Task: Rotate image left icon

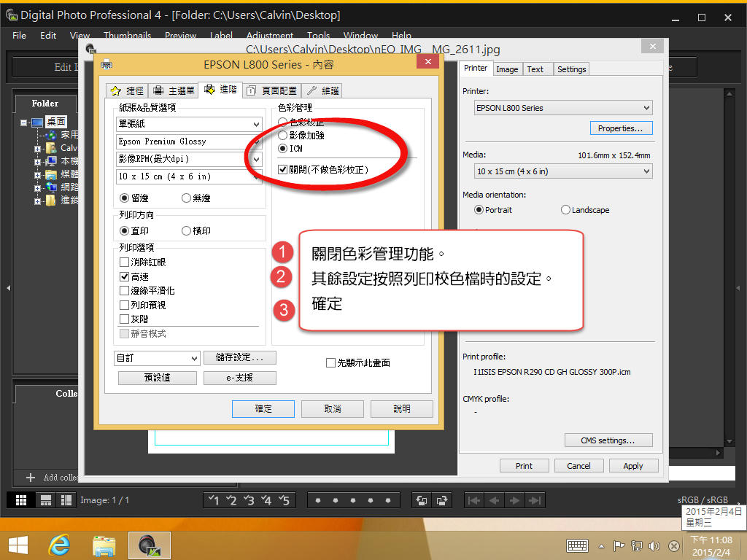Action: click(x=421, y=500)
